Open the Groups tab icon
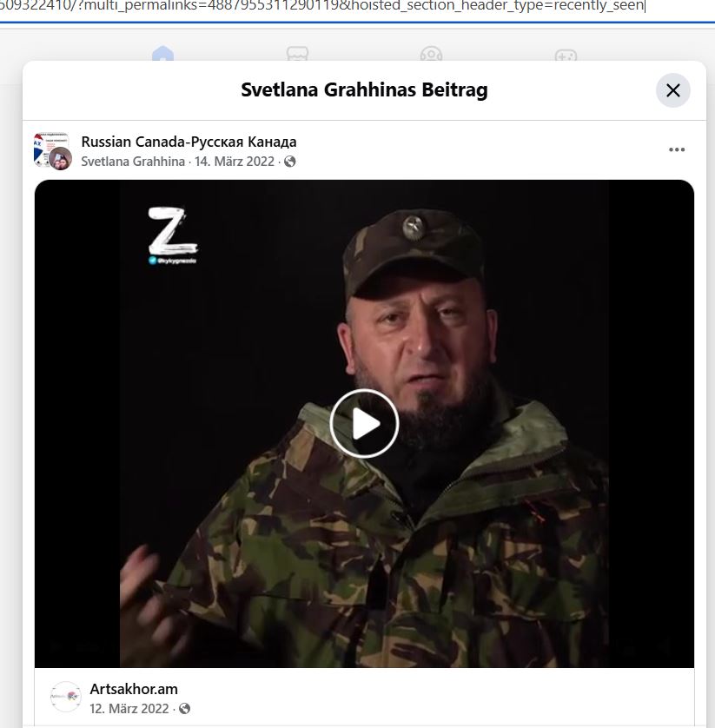715x728 pixels. (431, 54)
